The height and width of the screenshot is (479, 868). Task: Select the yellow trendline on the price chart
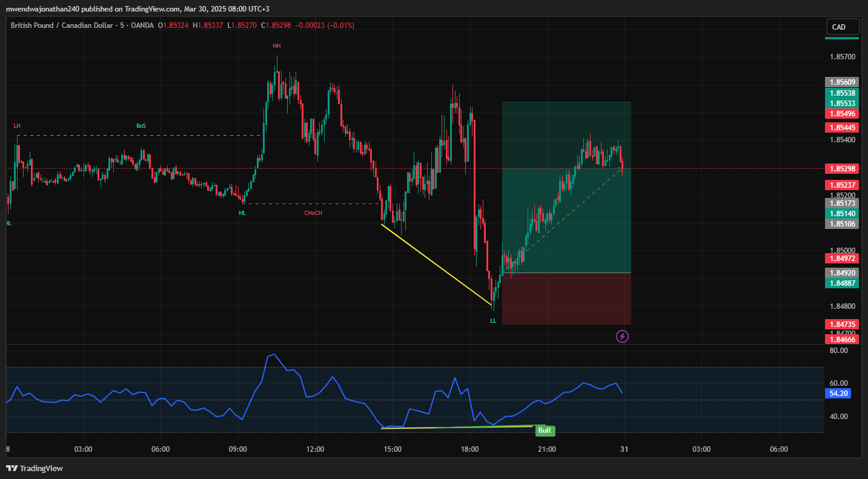click(x=436, y=264)
